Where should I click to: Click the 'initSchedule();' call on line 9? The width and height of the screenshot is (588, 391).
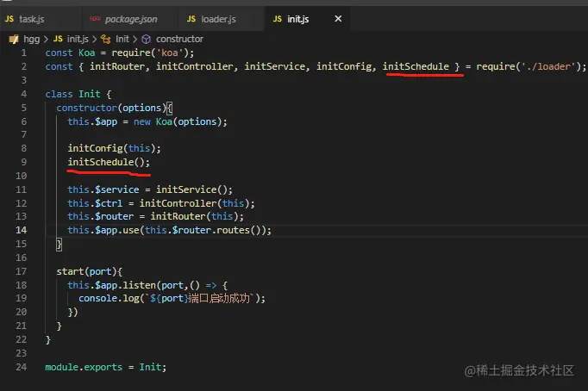[109, 162]
